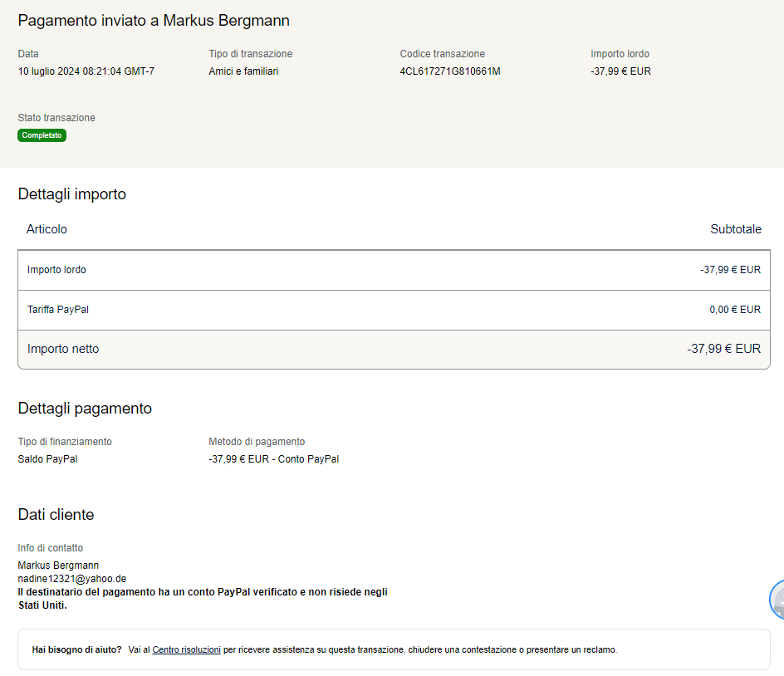This screenshot has height=676, width=784.
Task: Click the Importo netto table row
Action: (393, 349)
